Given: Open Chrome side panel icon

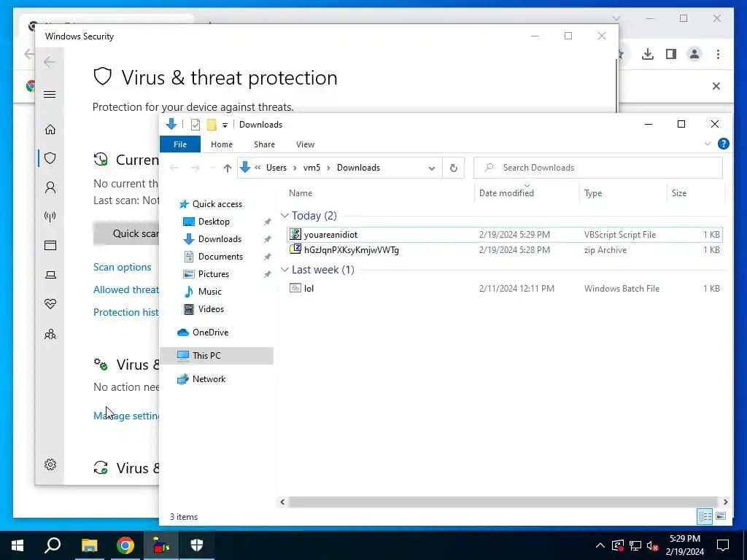Looking at the screenshot, I should pyautogui.click(x=671, y=54).
